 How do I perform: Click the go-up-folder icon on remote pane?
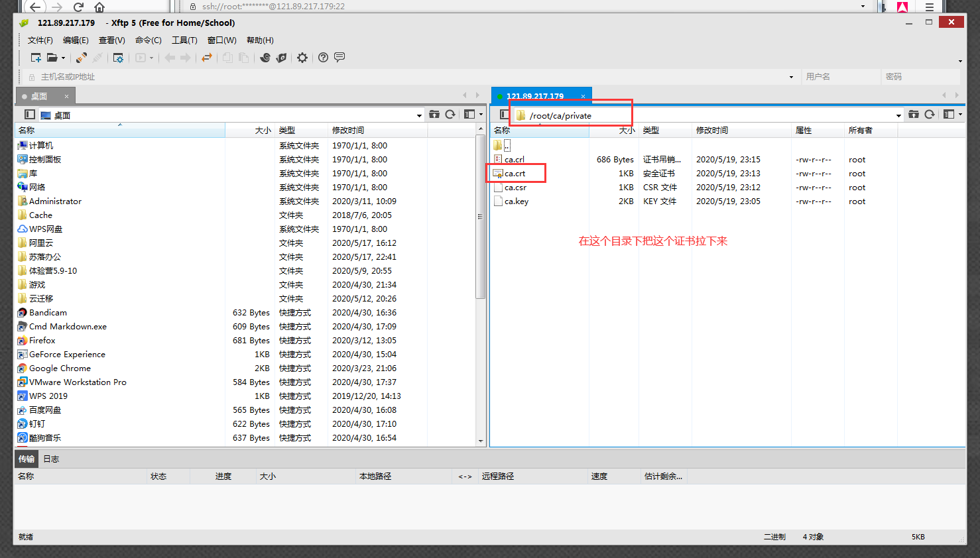click(914, 113)
